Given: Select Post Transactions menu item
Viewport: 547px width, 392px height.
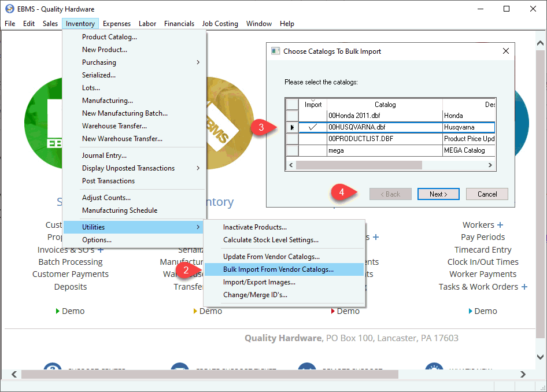Looking at the screenshot, I should tap(134, 181).
